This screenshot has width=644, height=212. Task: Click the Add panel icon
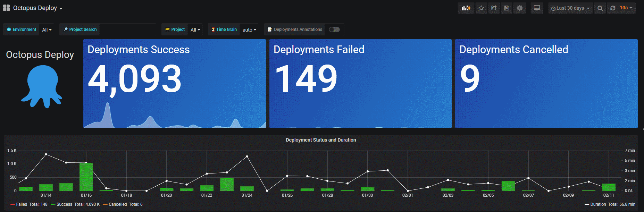(x=466, y=8)
